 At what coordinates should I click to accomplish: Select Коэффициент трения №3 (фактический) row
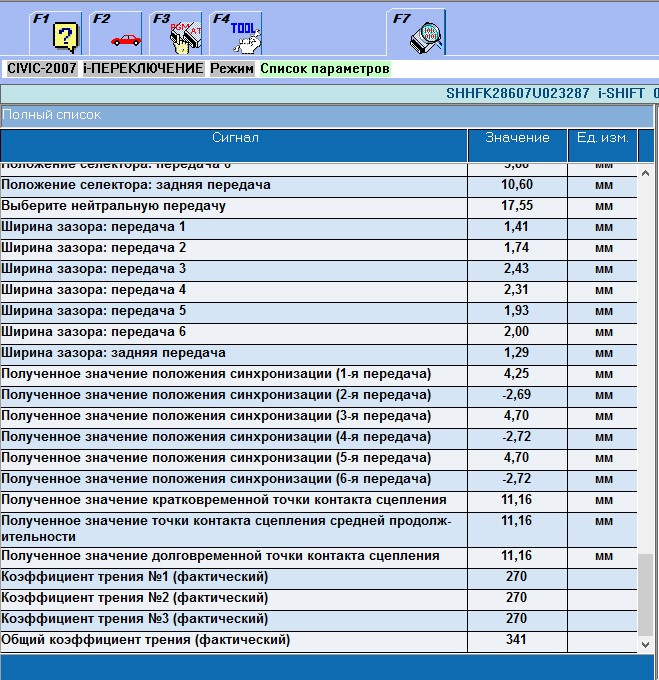pos(319,621)
